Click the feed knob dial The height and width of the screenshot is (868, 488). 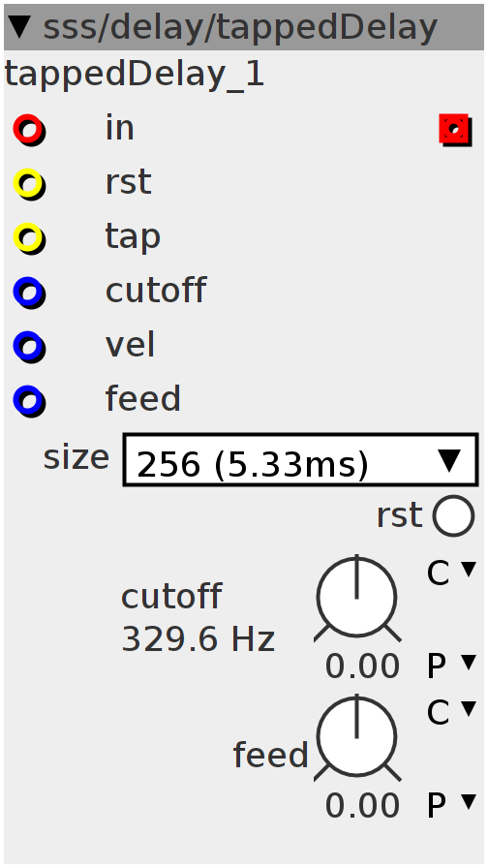[x=357, y=737]
